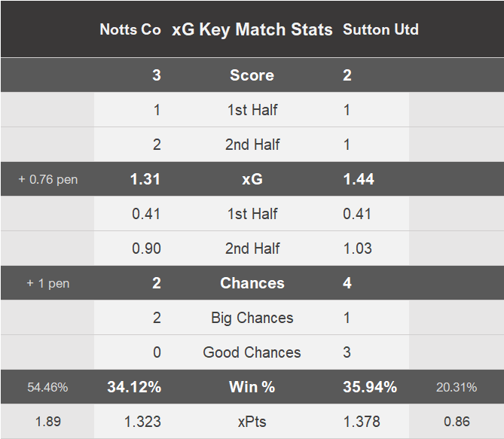
Task: Click Sutton Utd win percentage 35.94%
Action: point(370,387)
